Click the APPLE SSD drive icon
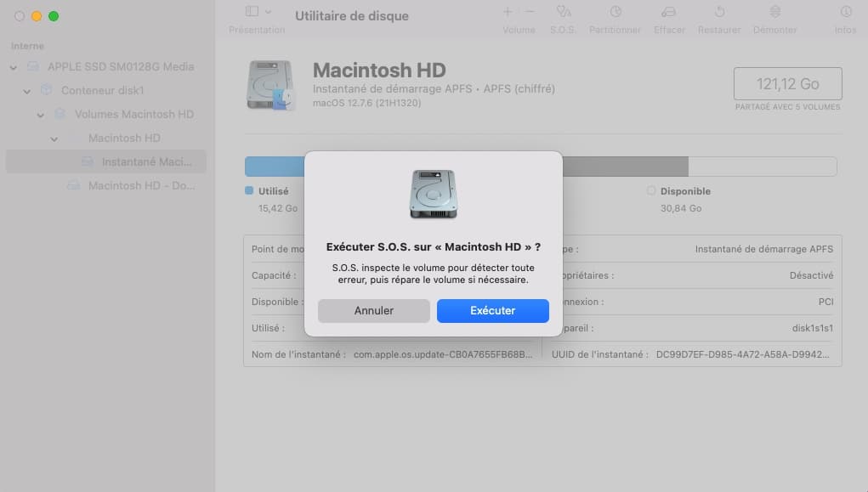The height and width of the screenshot is (492, 868). tap(33, 66)
